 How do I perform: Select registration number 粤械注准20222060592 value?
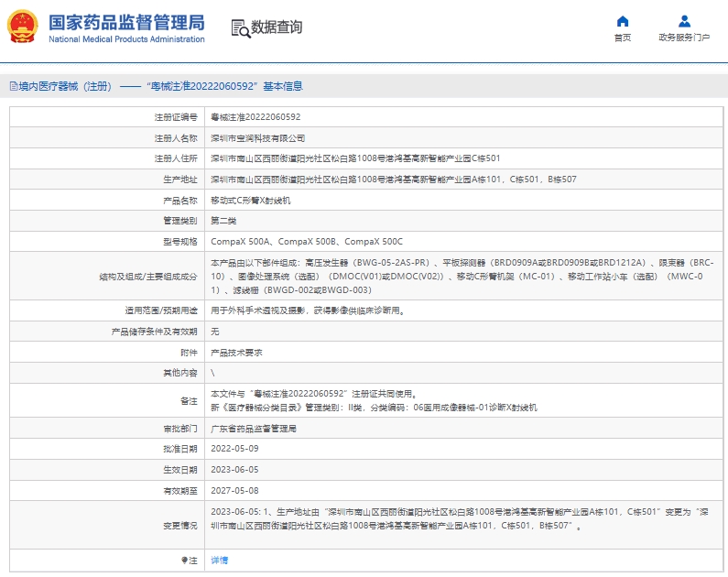255,117
